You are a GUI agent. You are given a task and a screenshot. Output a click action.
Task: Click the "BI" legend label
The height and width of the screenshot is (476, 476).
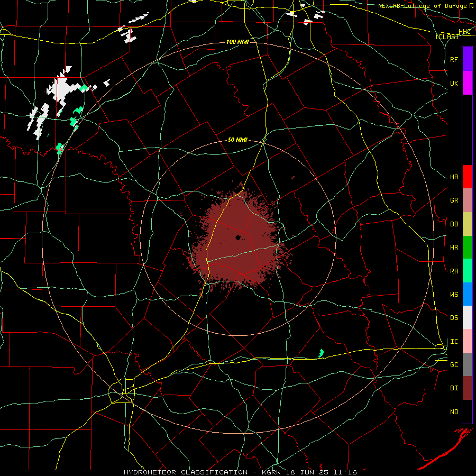[x=454, y=388]
